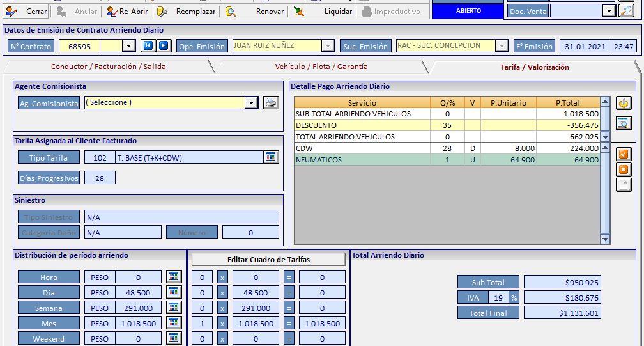Click printer icon next to Ag. Comisionista
The image size is (644, 346).
click(x=271, y=103)
